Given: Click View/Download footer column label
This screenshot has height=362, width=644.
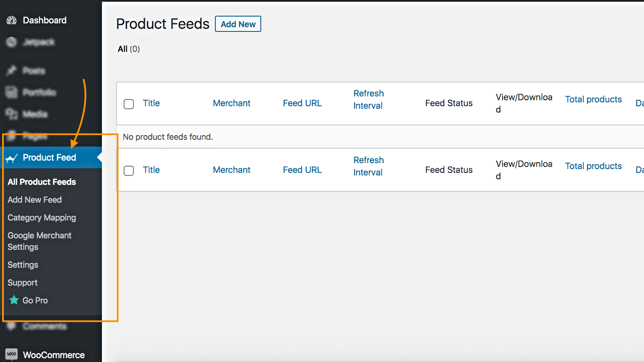Looking at the screenshot, I should [x=524, y=170].
